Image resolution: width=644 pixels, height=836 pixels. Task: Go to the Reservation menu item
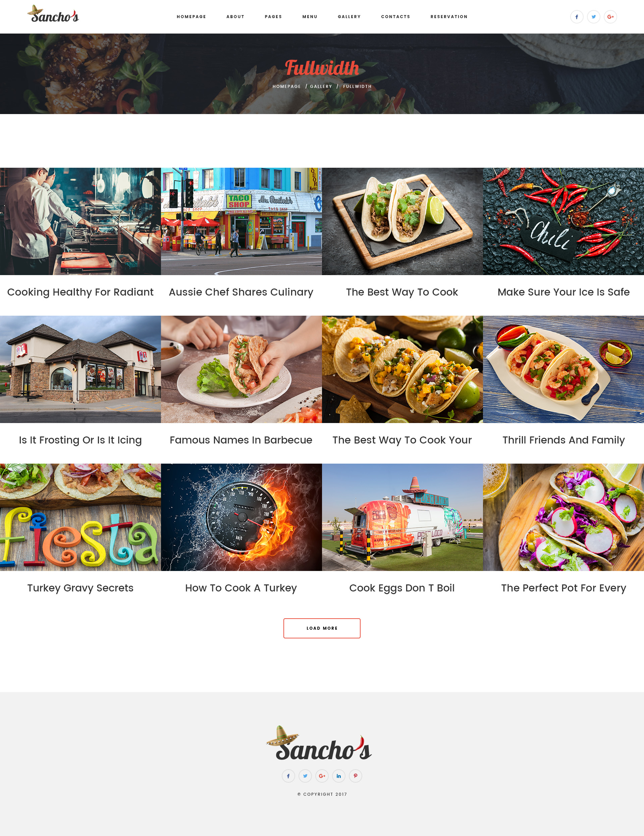click(x=449, y=17)
